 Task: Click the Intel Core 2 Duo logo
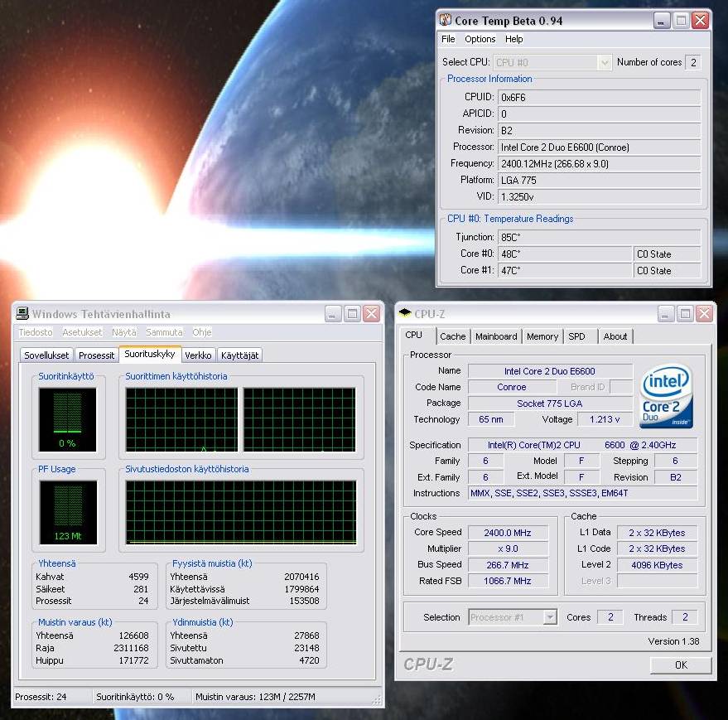(666, 396)
